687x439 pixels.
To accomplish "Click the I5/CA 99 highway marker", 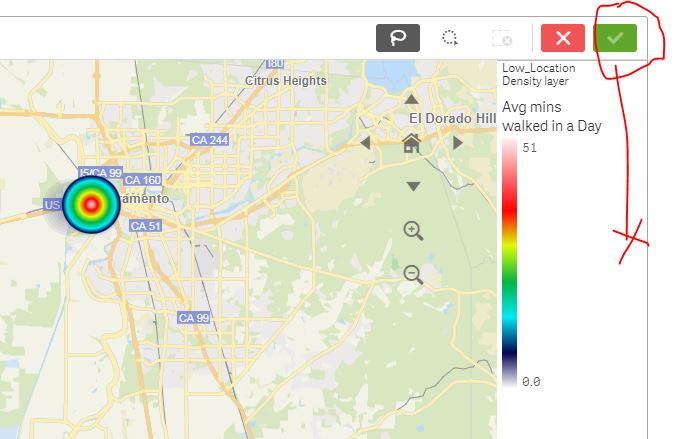I will coord(101,172).
